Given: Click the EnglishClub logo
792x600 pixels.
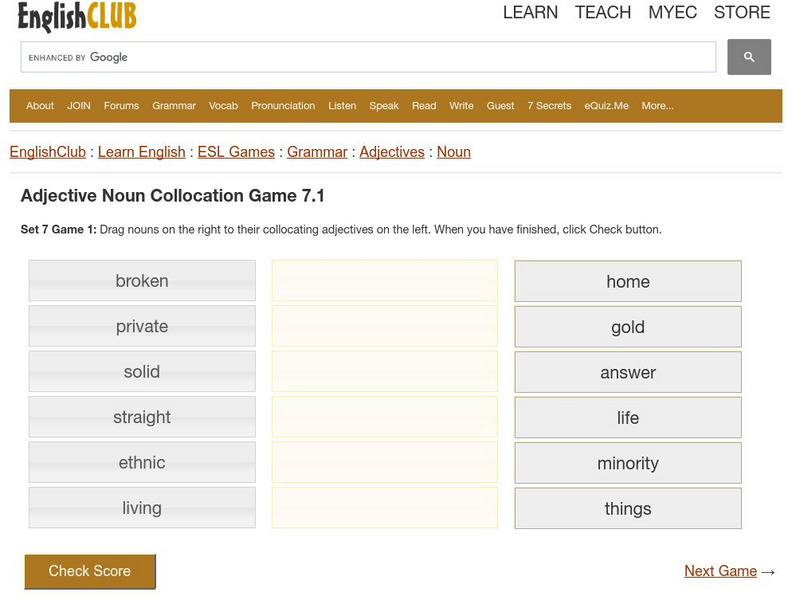Looking at the screenshot, I should (77, 15).
